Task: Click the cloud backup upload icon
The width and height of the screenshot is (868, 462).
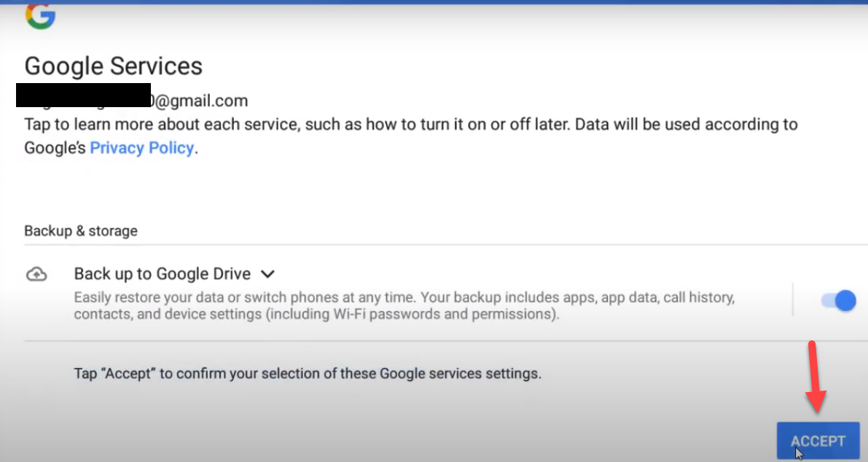Action: tap(36, 275)
